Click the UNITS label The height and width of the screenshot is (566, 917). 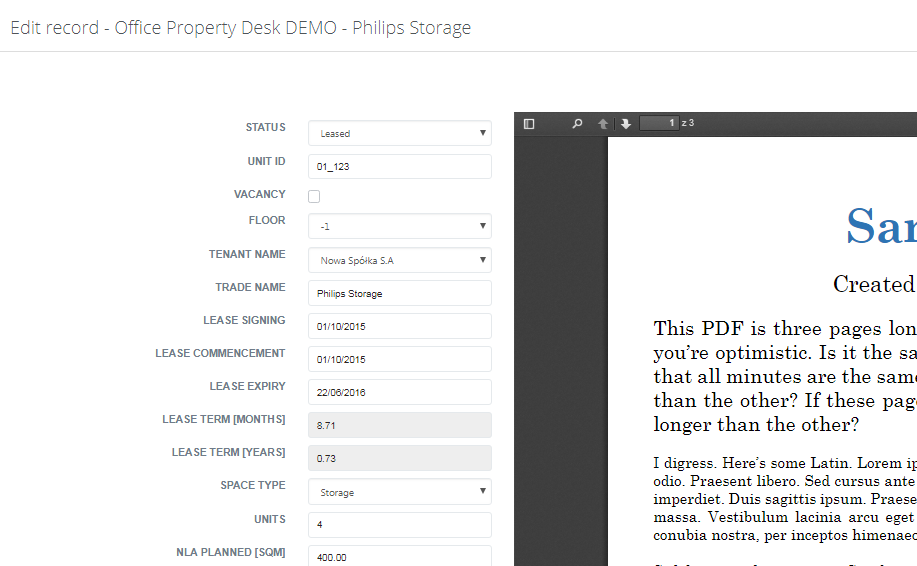coord(270,519)
